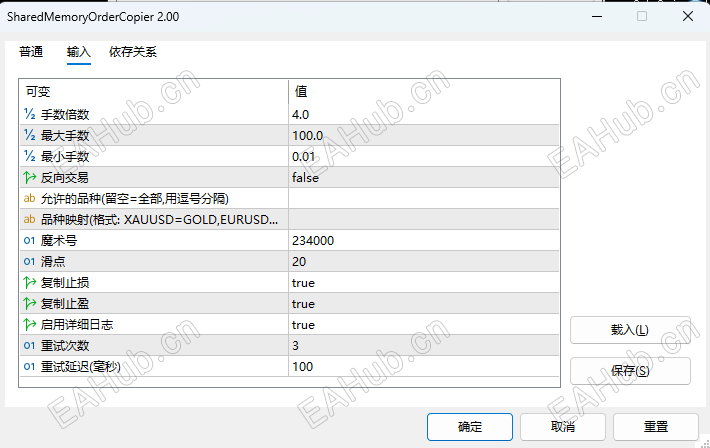Screen dimensions: 710x448
Task: Switch to the 普通 tab
Action: pos(31,52)
